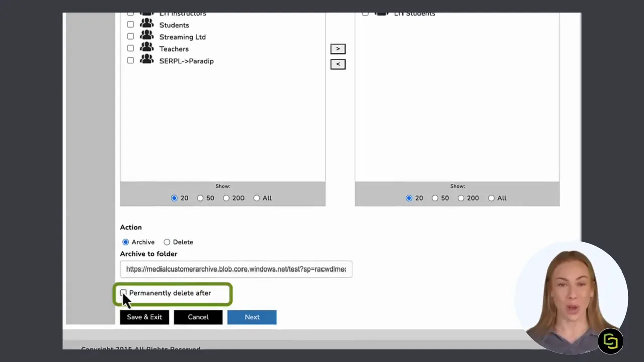Select the Archive action radio button

tap(126, 242)
